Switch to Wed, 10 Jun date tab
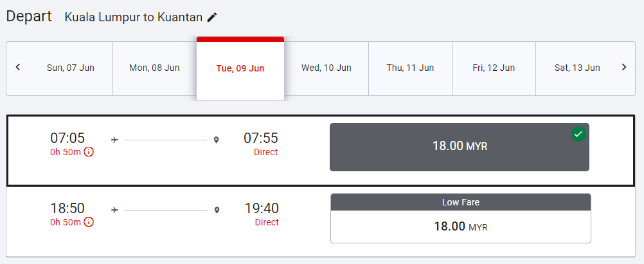This screenshot has width=644, height=264. pos(326,68)
